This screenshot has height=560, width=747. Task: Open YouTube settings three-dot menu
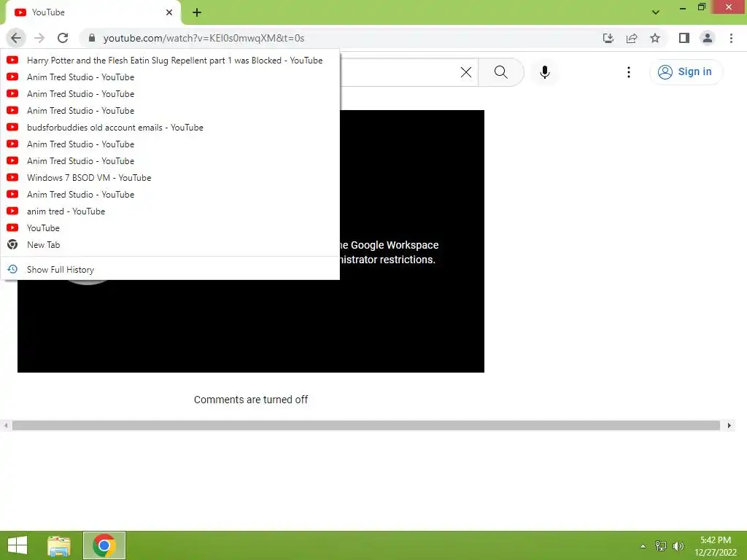pyautogui.click(x=628, y=72)
